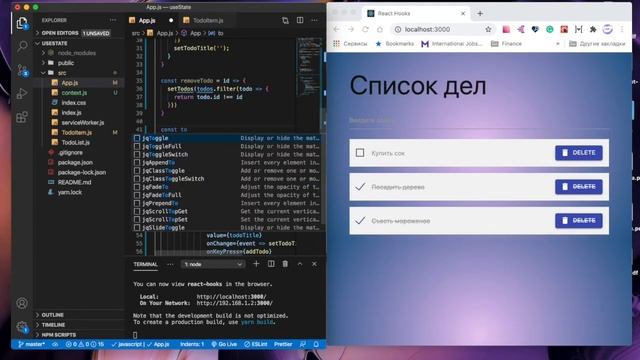This screenshot has width=640, height=360.
Task: Bookmark this page with star icon
Action: 488,29
